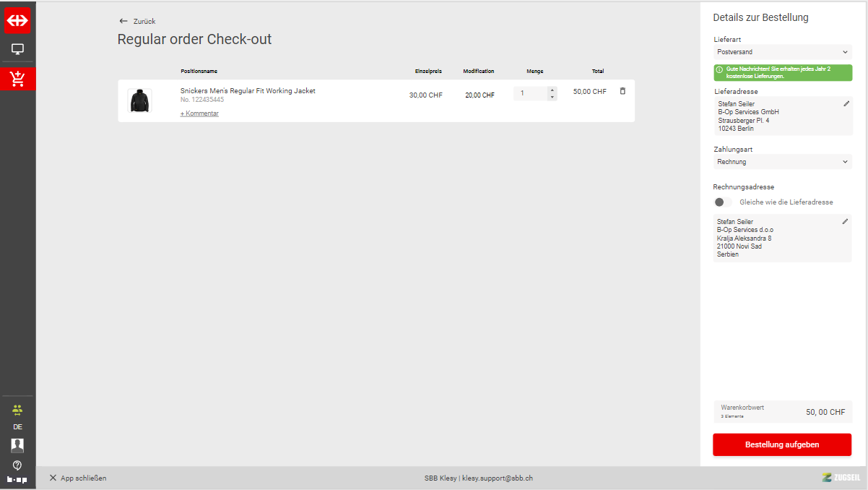Delete the Snickers jacket with trash icon
The image size is (868, 490).
622,91
